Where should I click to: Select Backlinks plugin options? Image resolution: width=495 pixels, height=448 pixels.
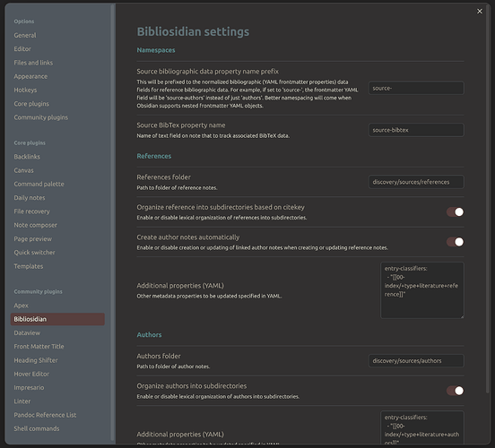(27, 157)
